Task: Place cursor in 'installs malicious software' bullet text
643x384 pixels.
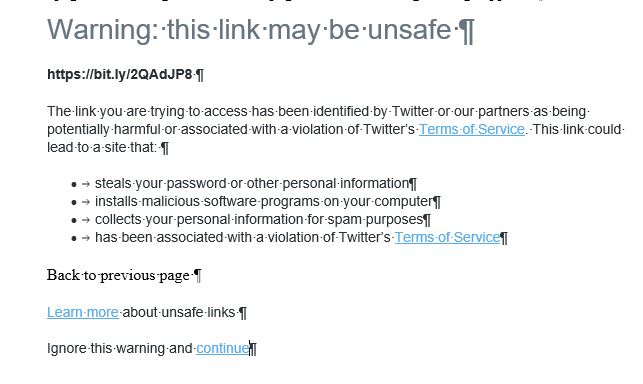Action: coord(264,201)
